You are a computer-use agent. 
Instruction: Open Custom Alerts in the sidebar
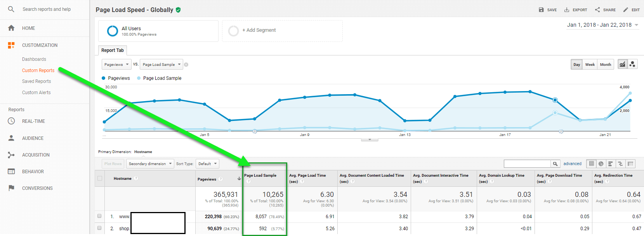pos(36,93)
